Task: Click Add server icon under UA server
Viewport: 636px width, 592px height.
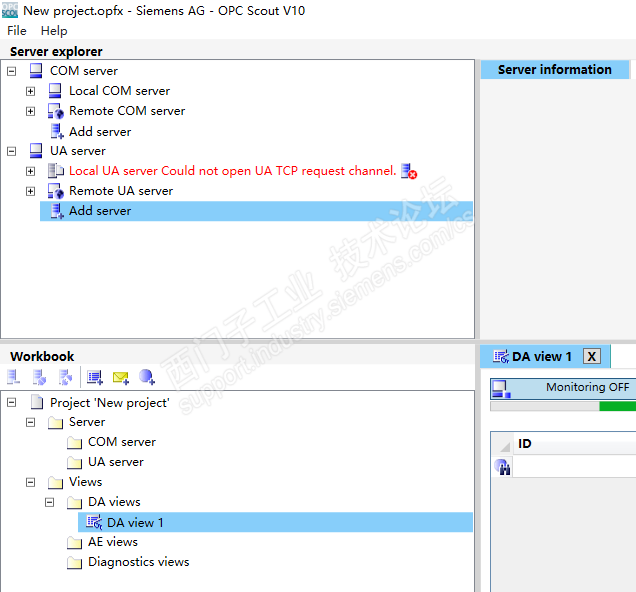Action: coord(57,211)
